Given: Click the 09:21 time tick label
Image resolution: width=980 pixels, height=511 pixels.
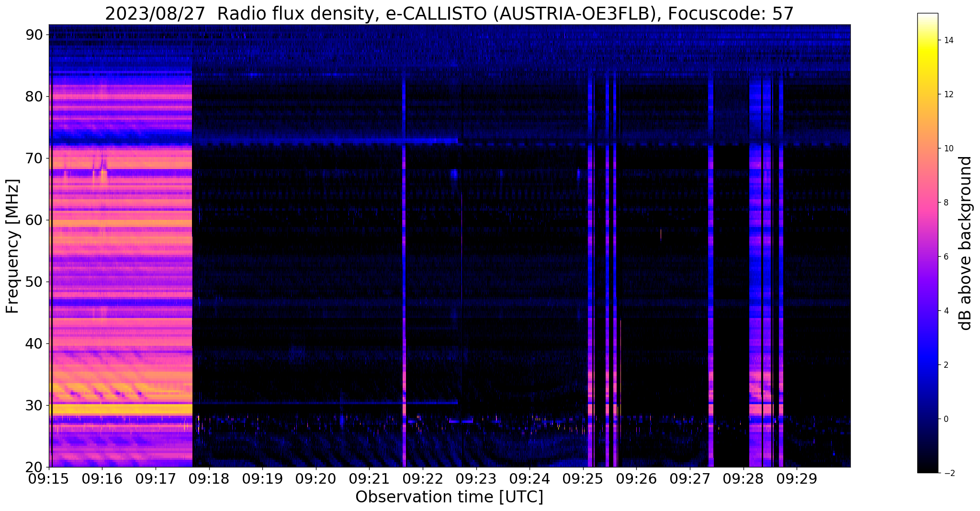Looking at the screenshot, I should pos(369,479).
